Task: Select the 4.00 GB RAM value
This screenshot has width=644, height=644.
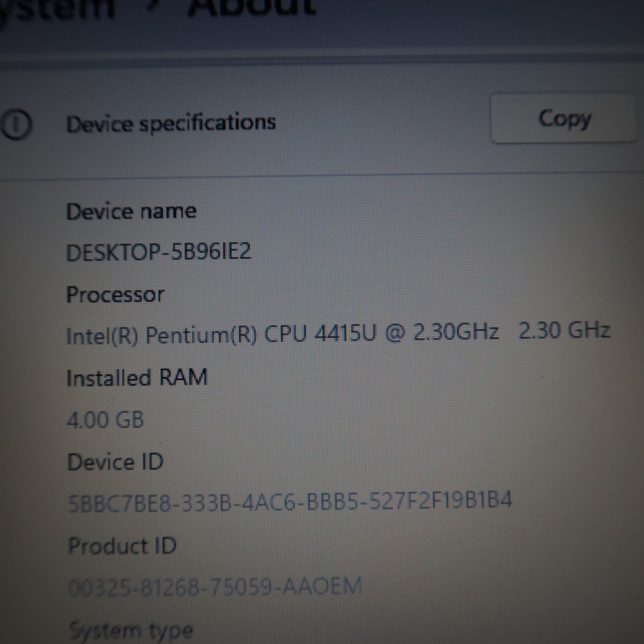Action: pyautogui.click(x=105, y=420)
